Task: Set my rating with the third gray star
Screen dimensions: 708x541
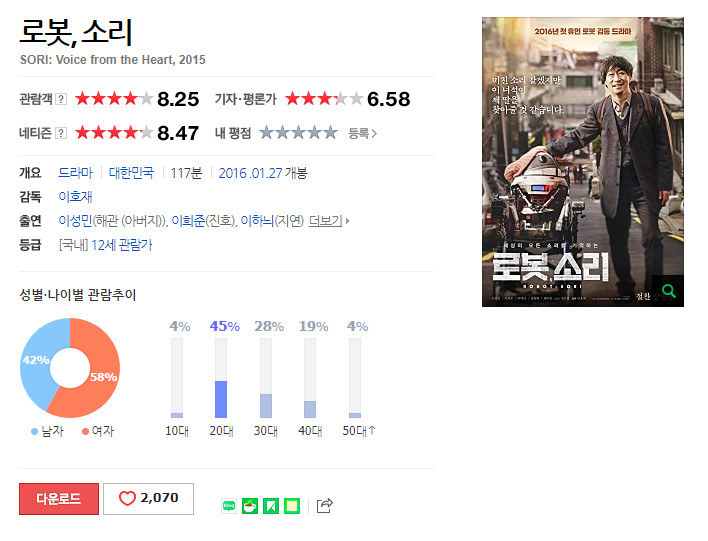Action: click(298, 133)
